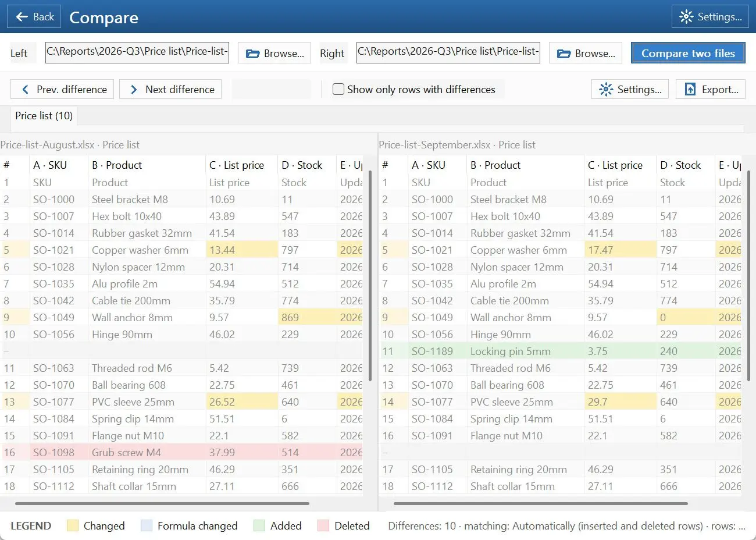This screenshot has width=756, height=540.
Task: Click left pane vertical scrollbar
Action: tap(370, 276)
